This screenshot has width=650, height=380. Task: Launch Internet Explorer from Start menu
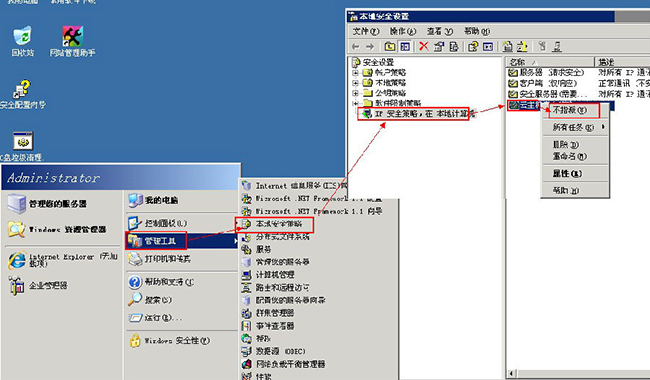click(63, 260)
